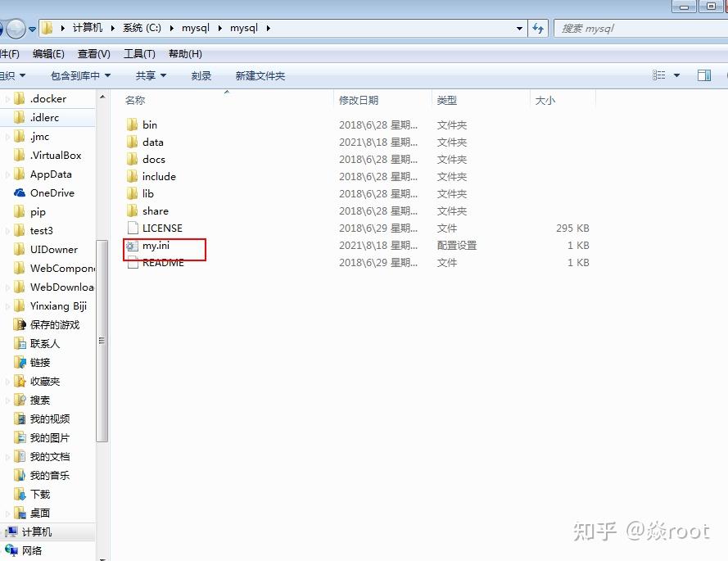Select the my.ini configuration file icon

pos(133,245)
